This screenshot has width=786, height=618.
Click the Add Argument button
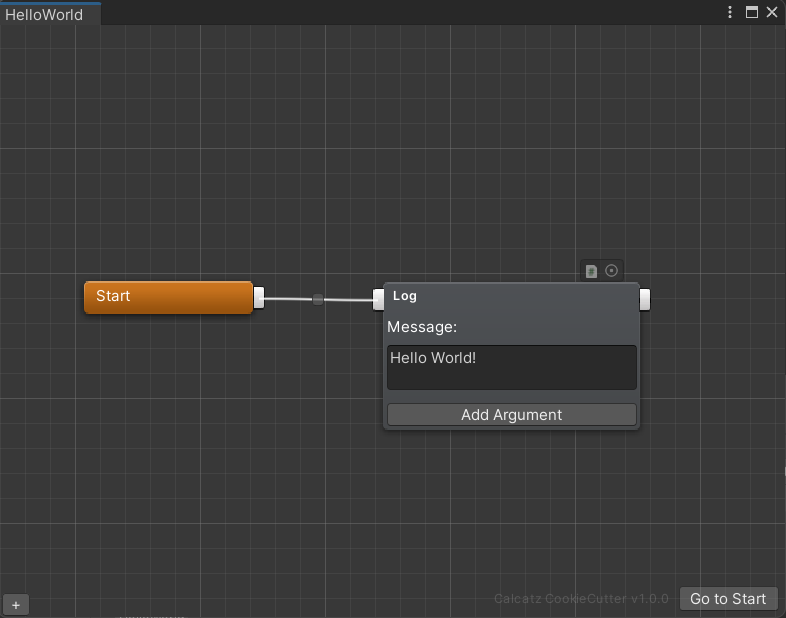pos(511,415)
